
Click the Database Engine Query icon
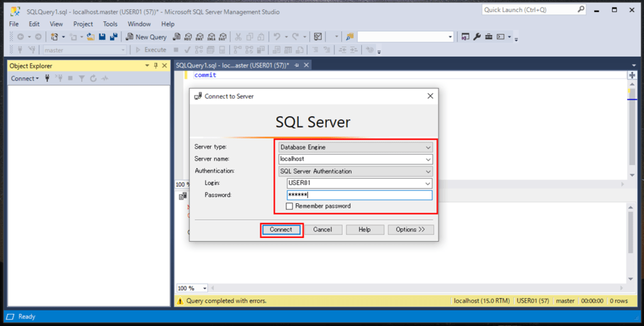[x=177, y=37]
